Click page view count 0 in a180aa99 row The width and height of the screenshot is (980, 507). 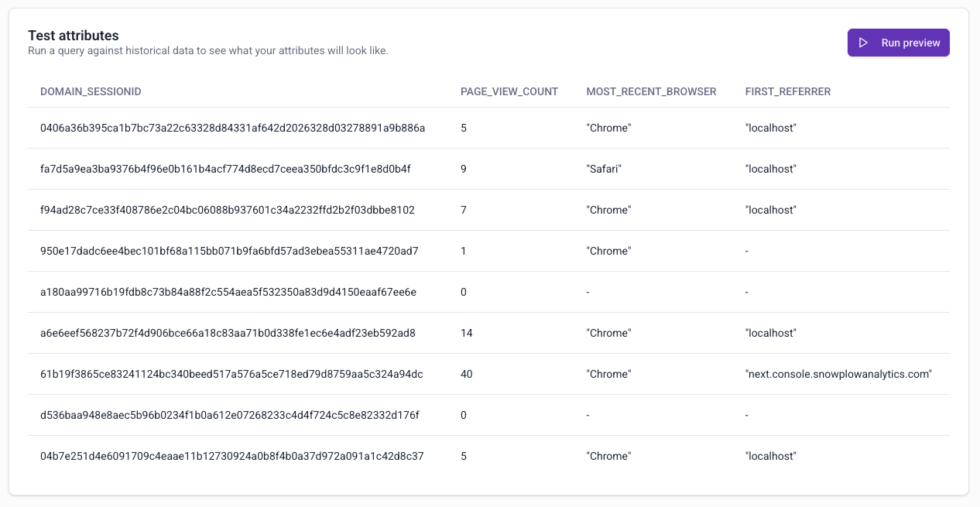click(x=464, y=292)
